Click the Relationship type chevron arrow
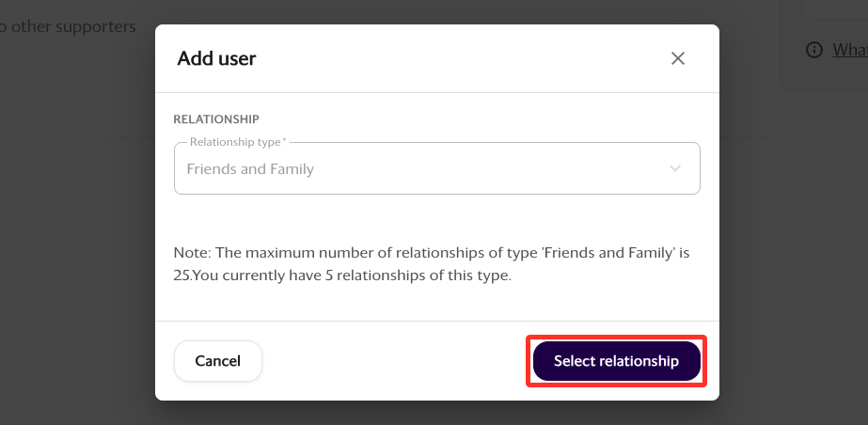This screenshot has width=868, height=425. [x=674, y=168]
